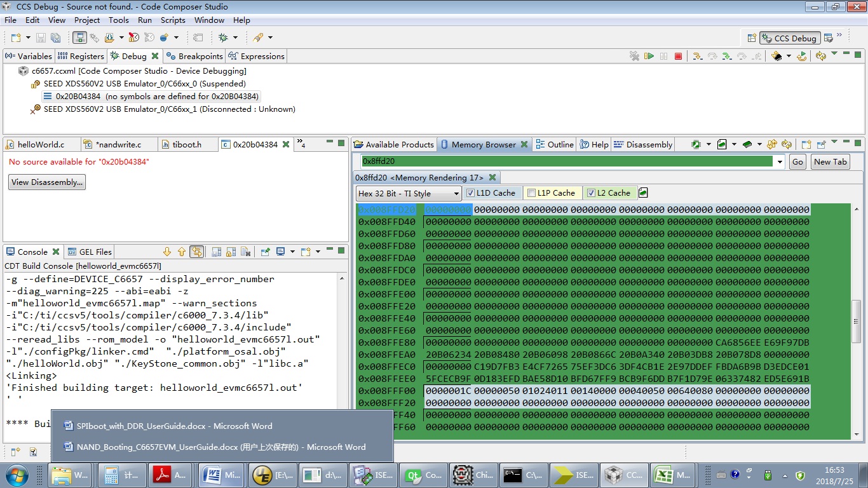Click the New file toolbar icon
Viewport: 868px width, 488px height.
15,37
